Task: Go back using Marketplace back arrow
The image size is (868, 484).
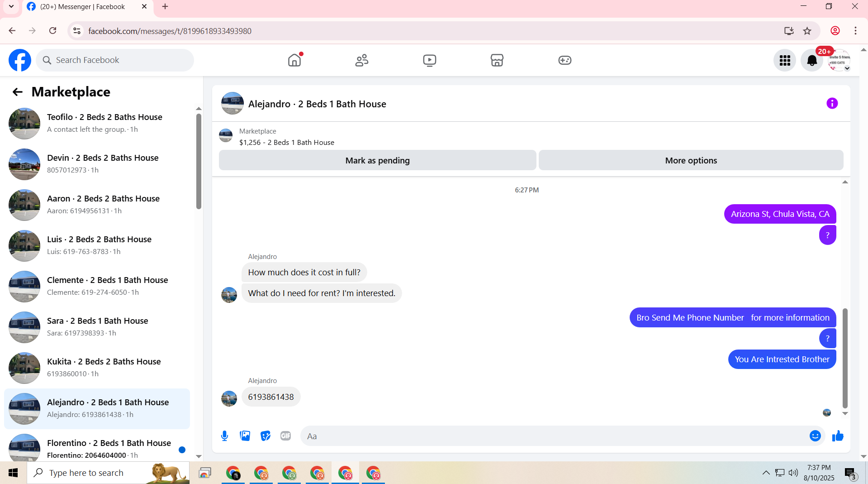Action: (x=17, y=92)
